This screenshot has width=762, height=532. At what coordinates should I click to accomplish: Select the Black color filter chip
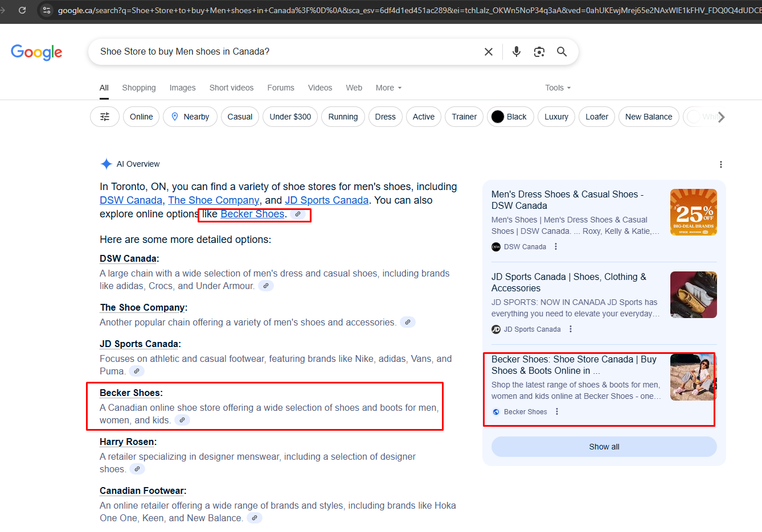coord(510,117)
